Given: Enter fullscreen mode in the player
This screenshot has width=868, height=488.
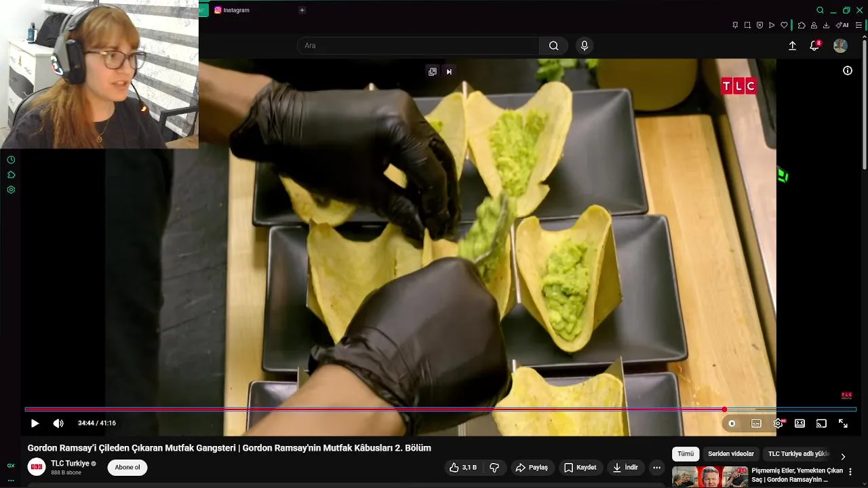Looking at the screenshot, I should pyautogui.click(x=843, y=424).
